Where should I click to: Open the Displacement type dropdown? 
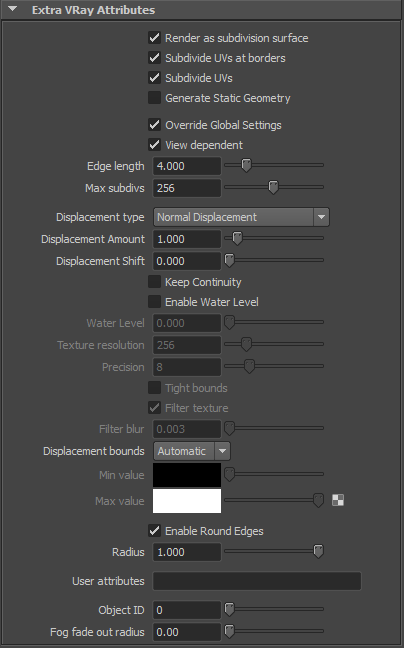pyautogui.click(x=241, y=217)
